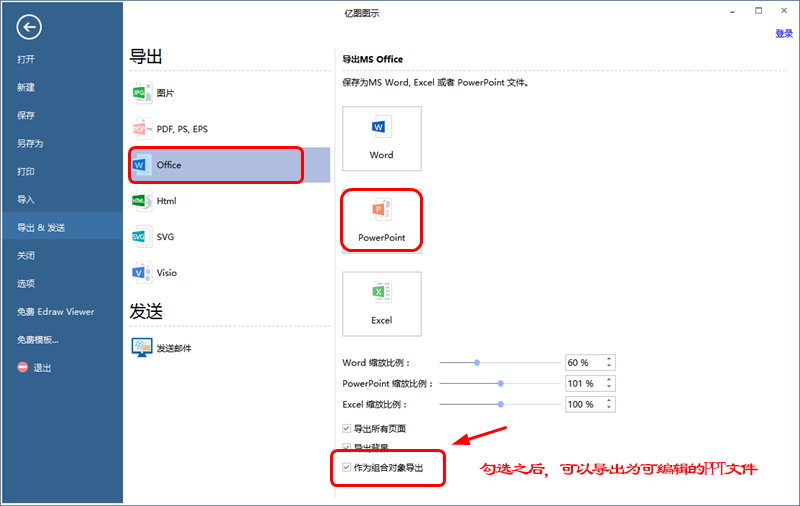The height and width of the screenshot is (506, 800).
Task: Select 另存为 in the sidebar
Action: coord(30,143)
